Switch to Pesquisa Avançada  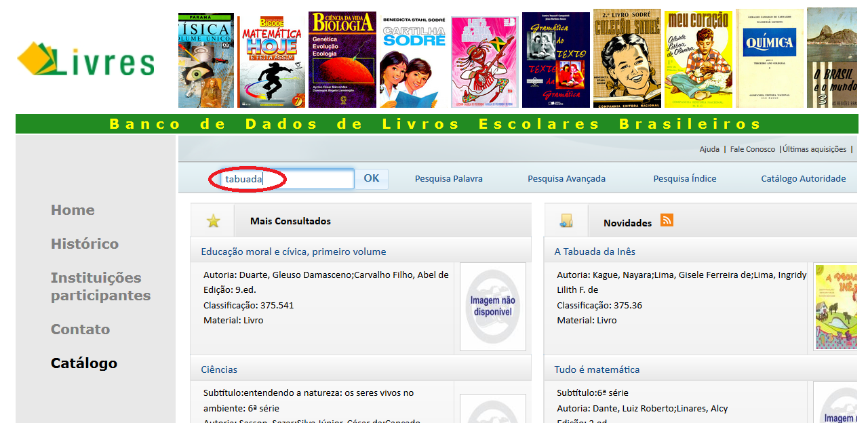(x=567, y=179)
